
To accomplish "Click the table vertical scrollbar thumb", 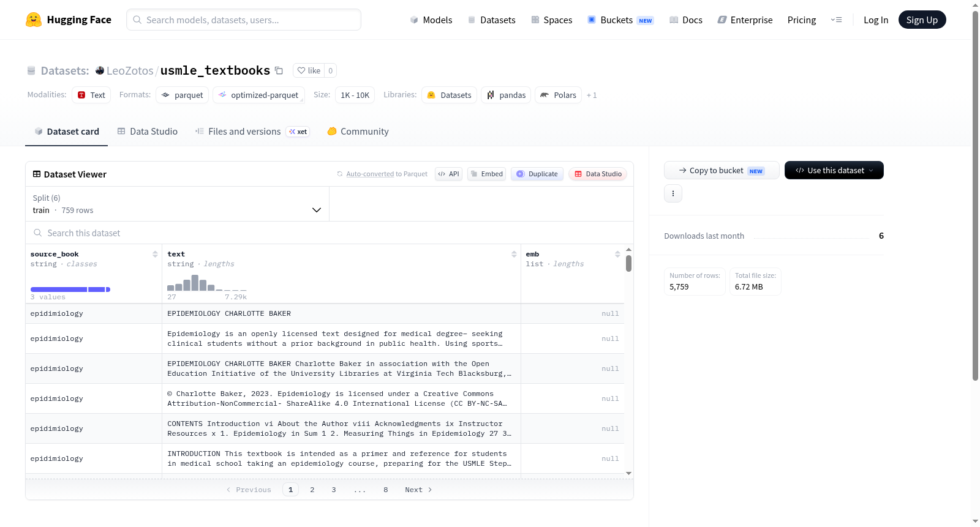I will point(628,263).
